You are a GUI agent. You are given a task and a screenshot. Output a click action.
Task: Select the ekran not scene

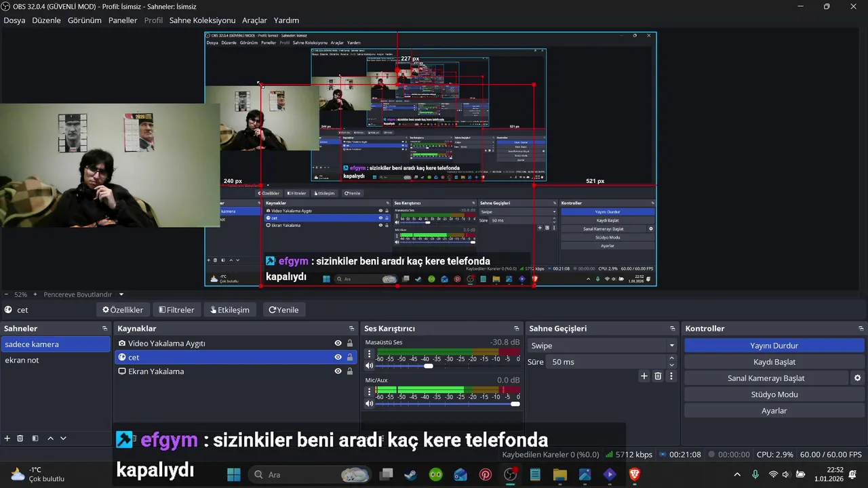pos(55,360)
